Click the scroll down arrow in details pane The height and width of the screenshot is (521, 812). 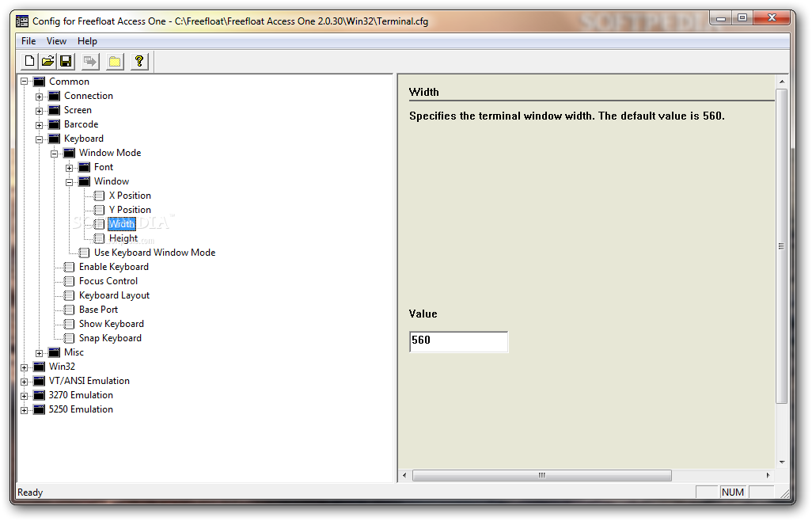[x=781, y=462]
